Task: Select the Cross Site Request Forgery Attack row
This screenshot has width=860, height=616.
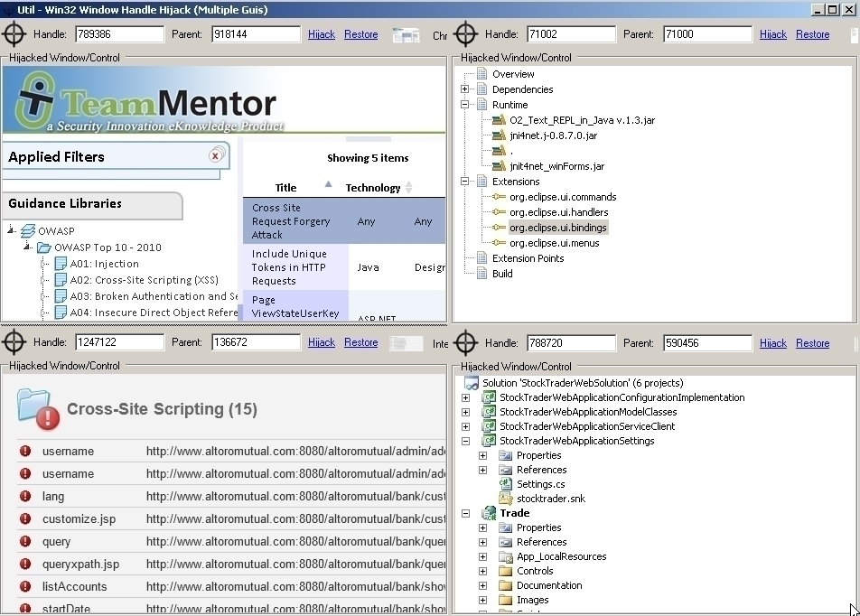Action: pyautogui.click(x=294, y=221)
